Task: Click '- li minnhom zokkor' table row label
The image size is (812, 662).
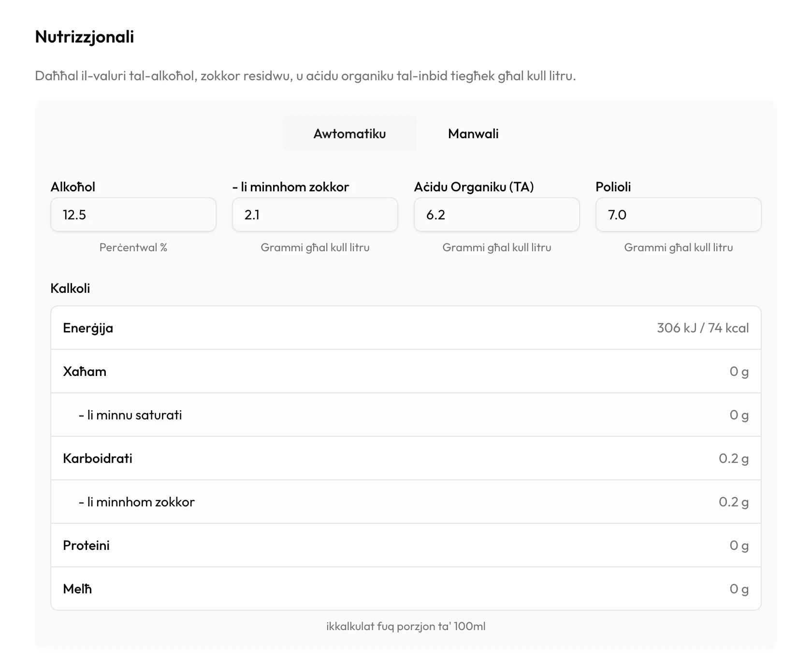Action: 137,502
